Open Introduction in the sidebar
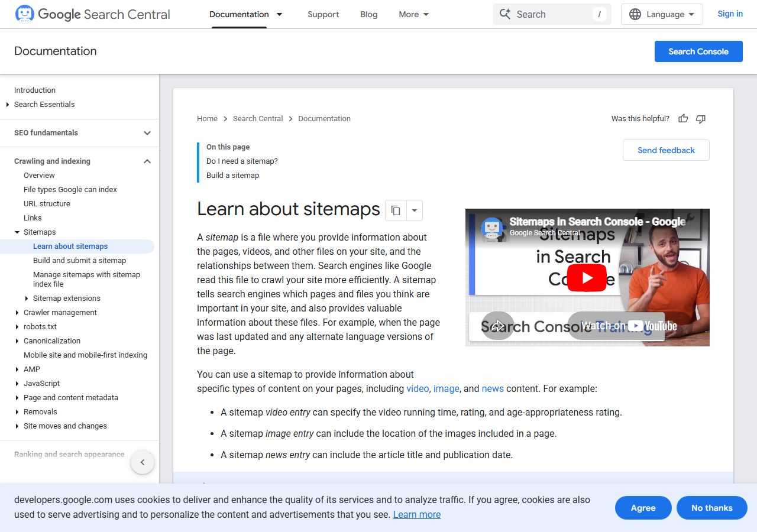This screenshot has width=757, height=532. click(x=35, y=90)
